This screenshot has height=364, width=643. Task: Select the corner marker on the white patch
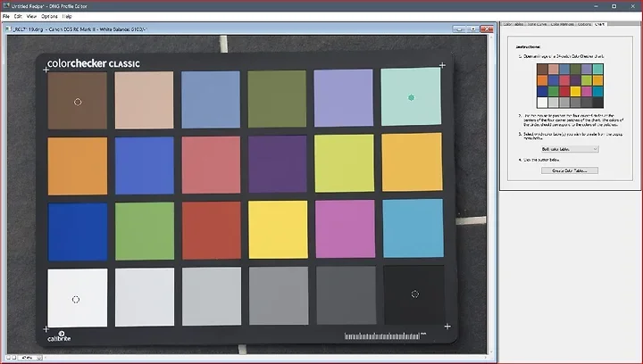point(76,299)
